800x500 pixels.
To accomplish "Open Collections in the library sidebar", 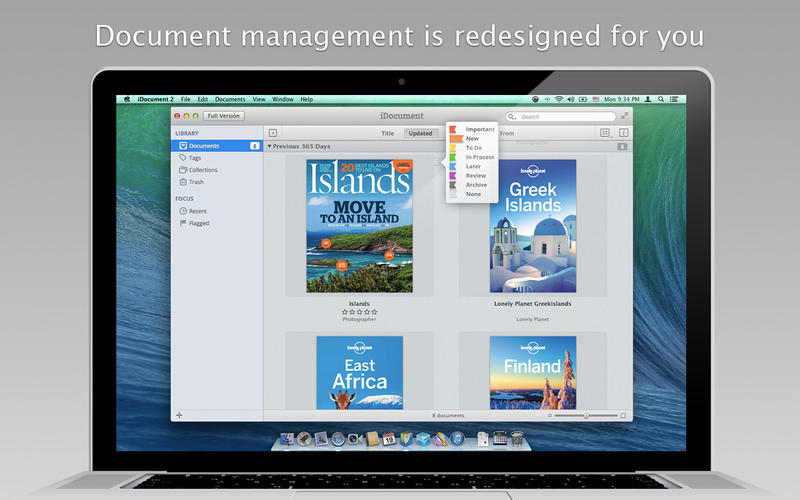I will [x=202, y=170].
